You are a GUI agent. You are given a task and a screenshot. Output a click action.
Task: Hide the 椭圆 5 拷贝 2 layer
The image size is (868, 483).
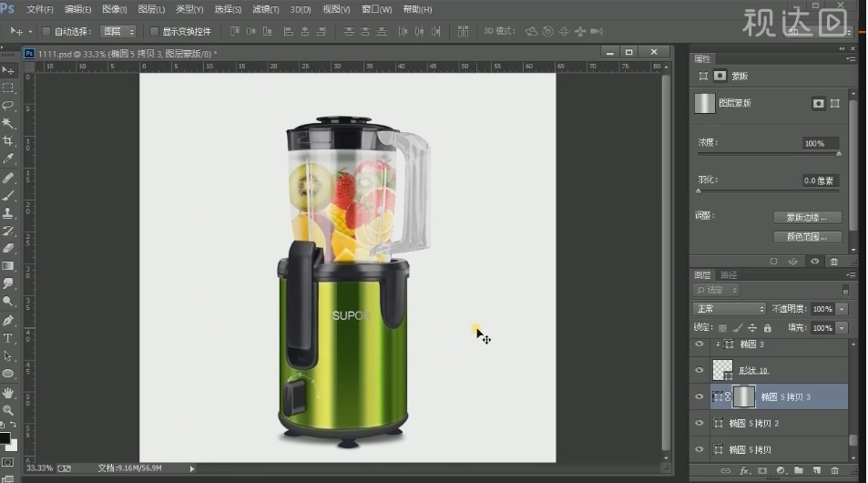pos(700,423)
